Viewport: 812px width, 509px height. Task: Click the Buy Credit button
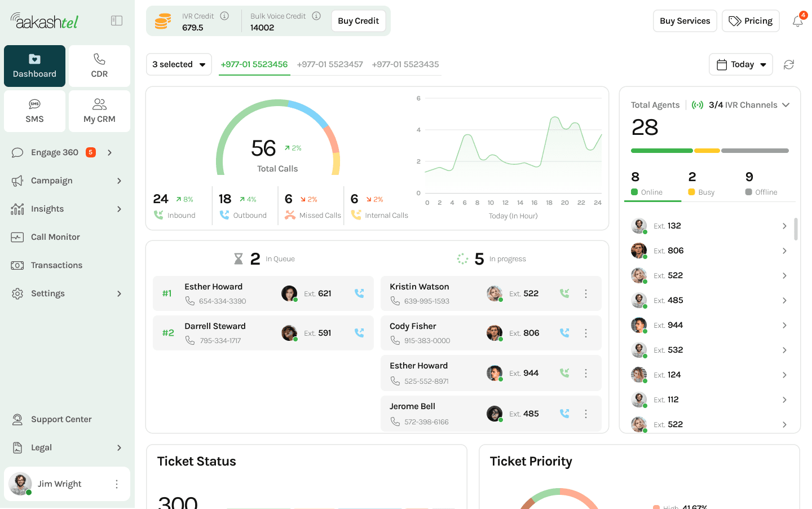click(359, 21)
